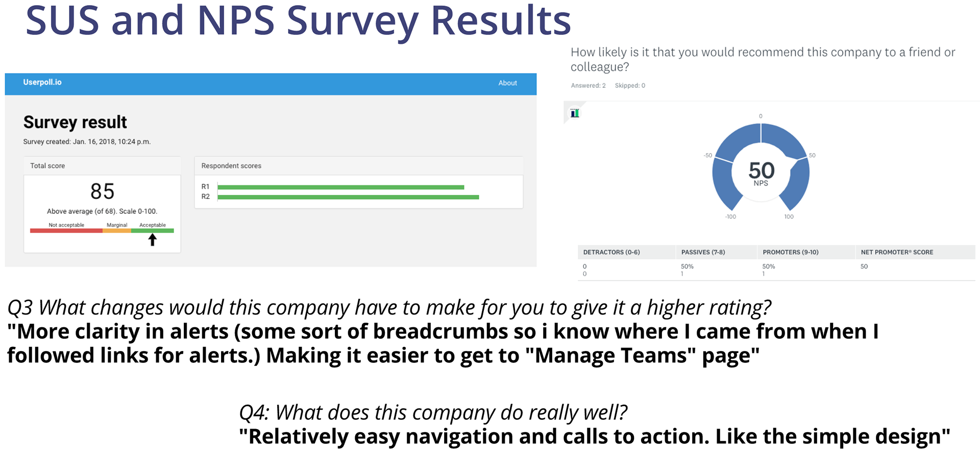Click the 50 NPS value in the gauge center
The width and height of the screenshot is (980, 450).
pyautogui.click(x=761, y=170)
